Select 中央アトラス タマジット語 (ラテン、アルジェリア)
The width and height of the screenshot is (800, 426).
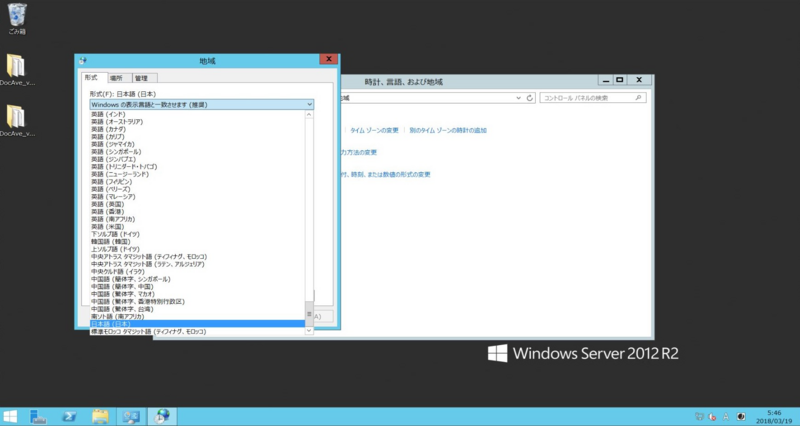coord(197,264)
